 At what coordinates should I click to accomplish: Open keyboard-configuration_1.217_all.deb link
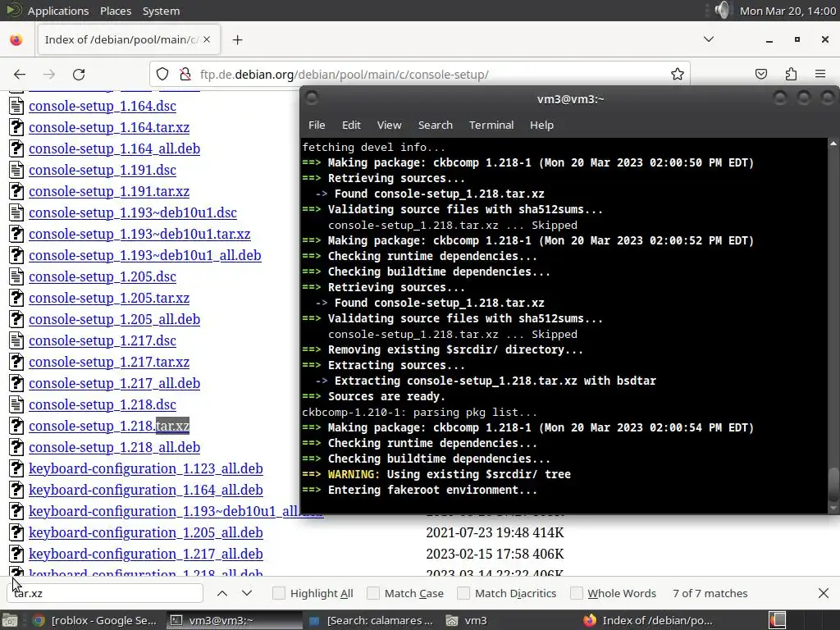click(x=146, y=554)
